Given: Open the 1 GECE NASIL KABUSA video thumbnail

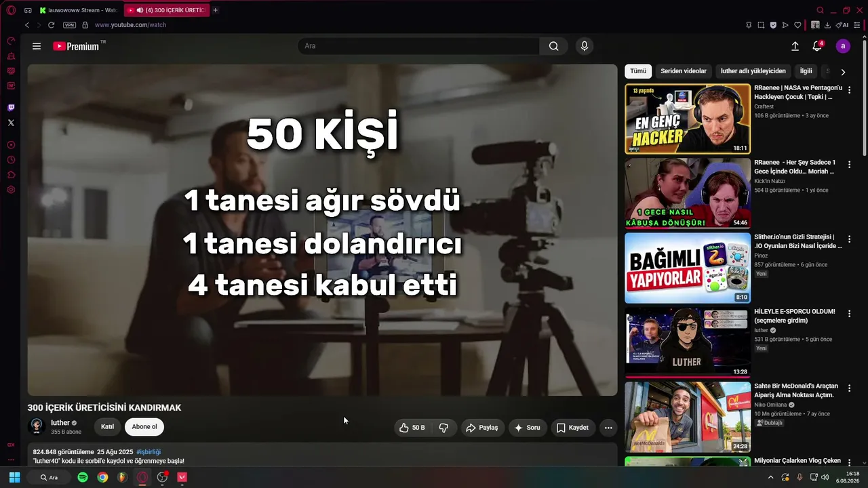Looking at the screenshot, I should point(688,193).
